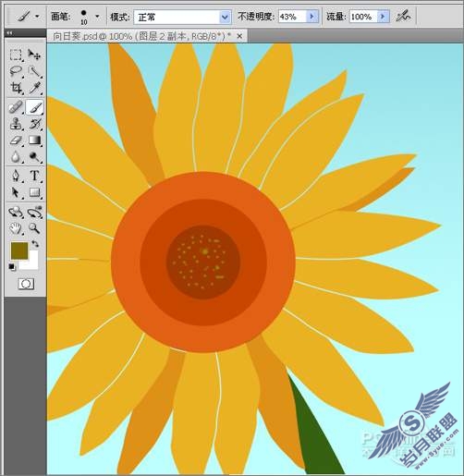Image resolution: width=464 pixels, height=476 pixels.
Task: Close the 向日葵.psd document tab
Action: point(239,36)
